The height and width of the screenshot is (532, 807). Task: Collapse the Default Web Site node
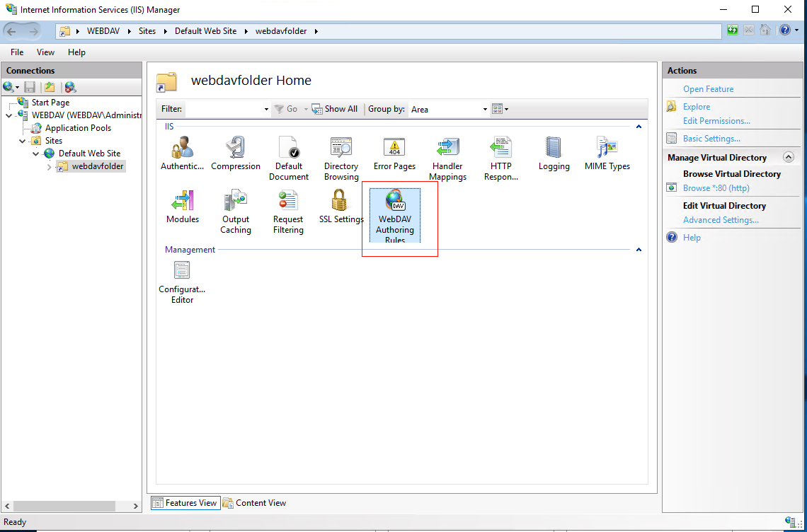tap(35, 154)
